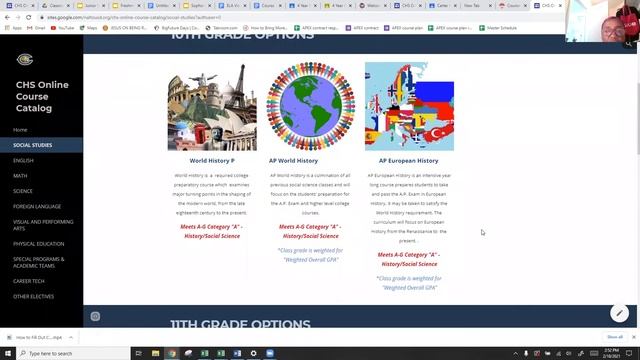Image resolution: width=640 pixels, height=360 pixels.
Task: Click the 11TH GRADE OPTIONS heading
Action: click(240, 324)
